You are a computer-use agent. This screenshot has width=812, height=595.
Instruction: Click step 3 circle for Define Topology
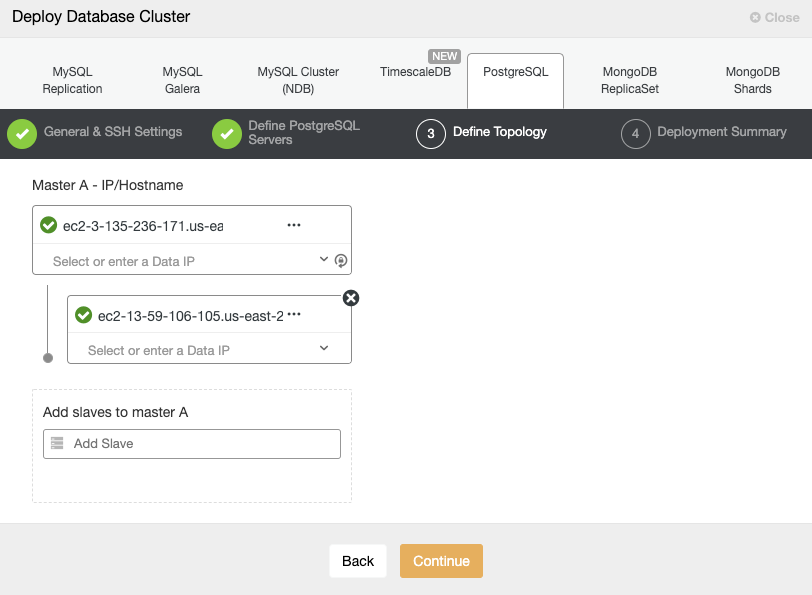(431, 134)
